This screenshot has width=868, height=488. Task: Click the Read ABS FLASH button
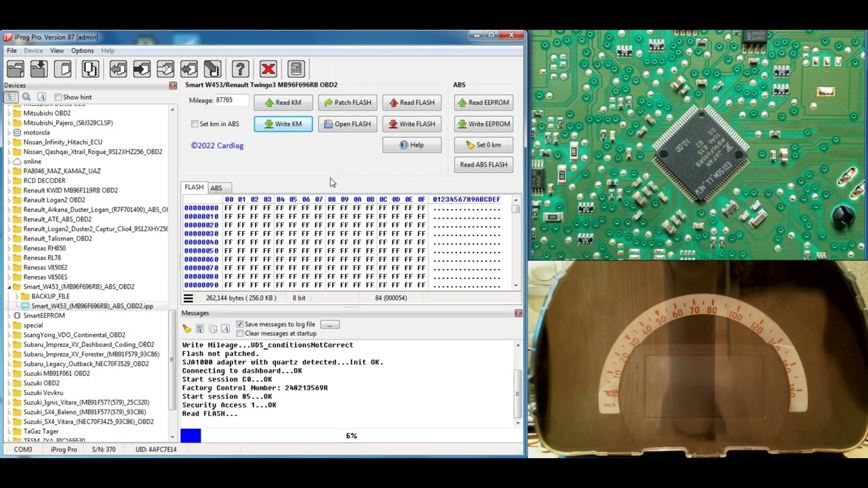(484, 165)
